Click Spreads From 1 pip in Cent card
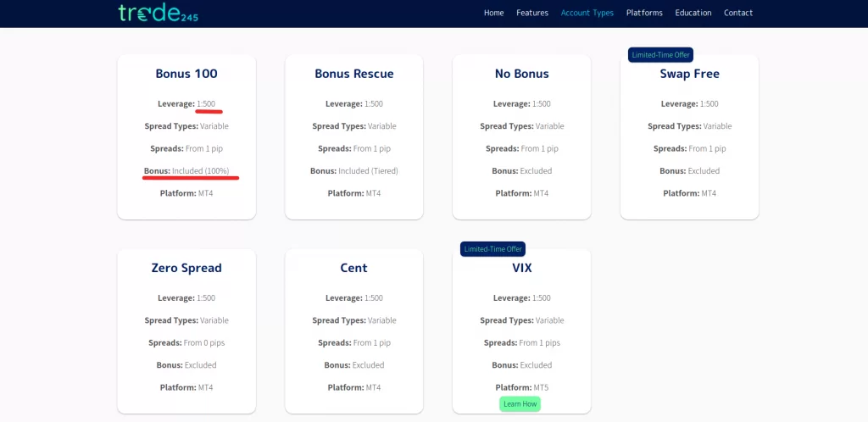This screenshot has width=868, height=422. [354, 343]
